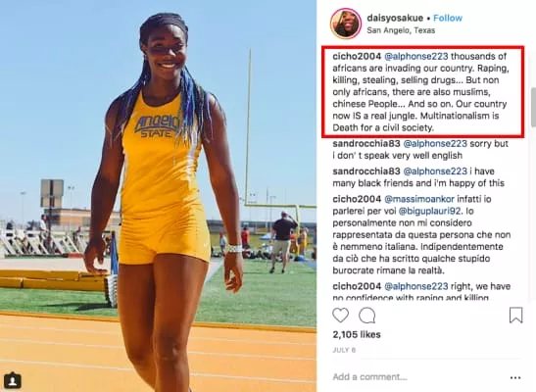Open the daisyosakue username link
This screenshot has width=536, height=392.
395,18
